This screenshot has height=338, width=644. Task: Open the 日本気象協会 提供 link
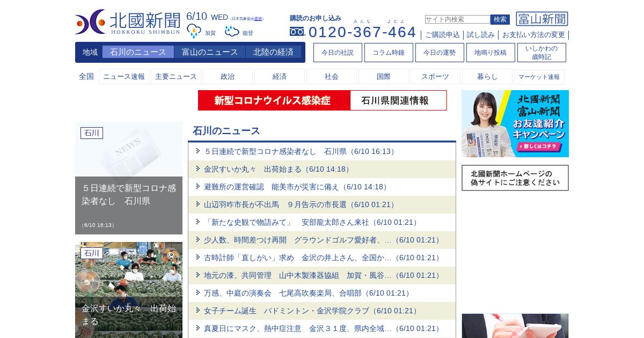(x=258, y=19)
